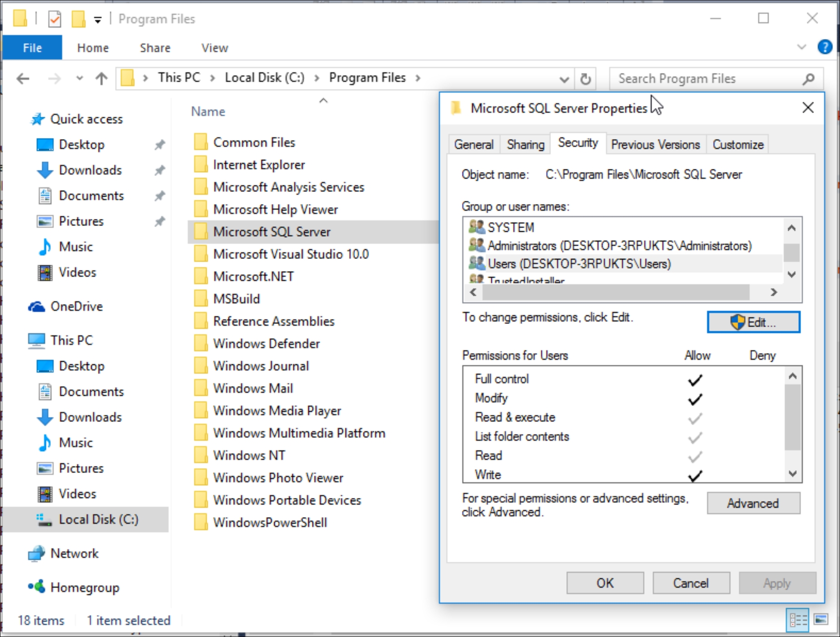Select the WindowsPowerShell folder
Screen dimensions: 840x637
[x=260, y=523]
